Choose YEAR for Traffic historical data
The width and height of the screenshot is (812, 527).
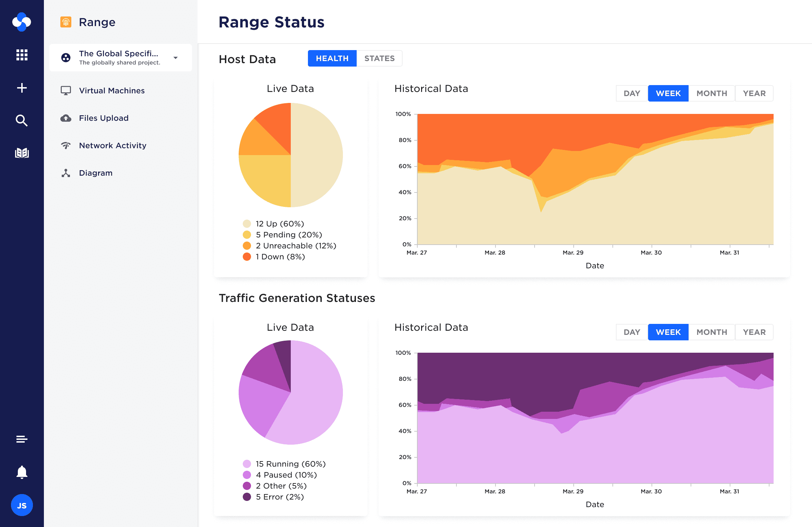tap(754, 332)
